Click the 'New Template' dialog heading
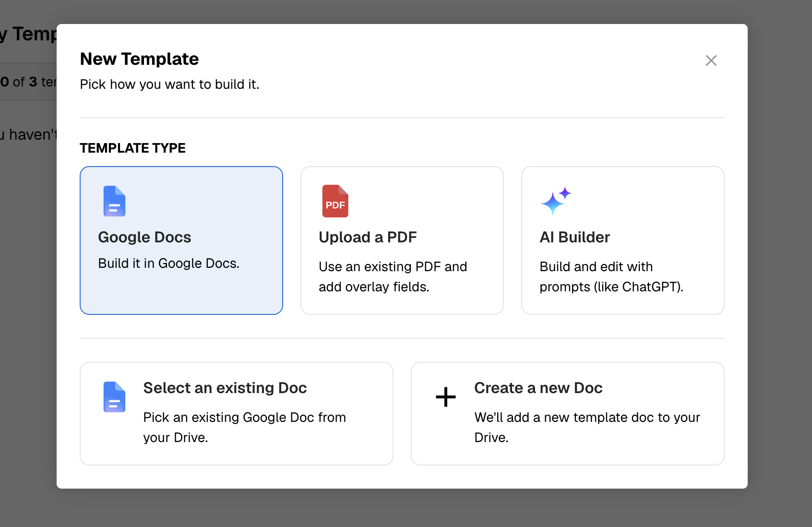812x527 pixels. click(x=139, y=59)
